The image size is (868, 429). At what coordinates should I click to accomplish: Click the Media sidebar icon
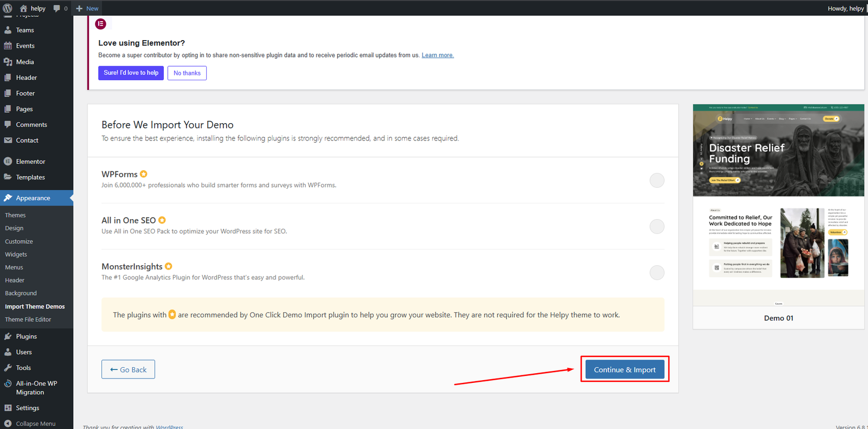(8, 61)
